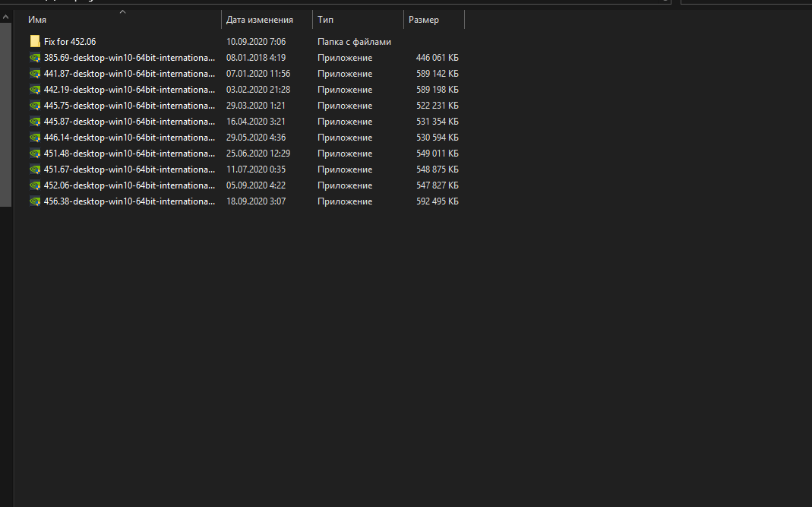Click the date '18.09.2020 3:07' in the list

[256, 201]
